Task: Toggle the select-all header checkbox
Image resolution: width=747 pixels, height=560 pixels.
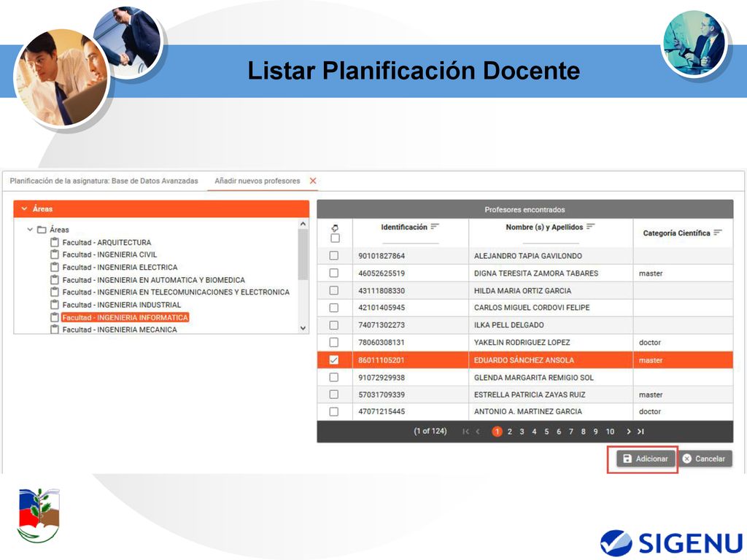Action: tap(336, 238)
